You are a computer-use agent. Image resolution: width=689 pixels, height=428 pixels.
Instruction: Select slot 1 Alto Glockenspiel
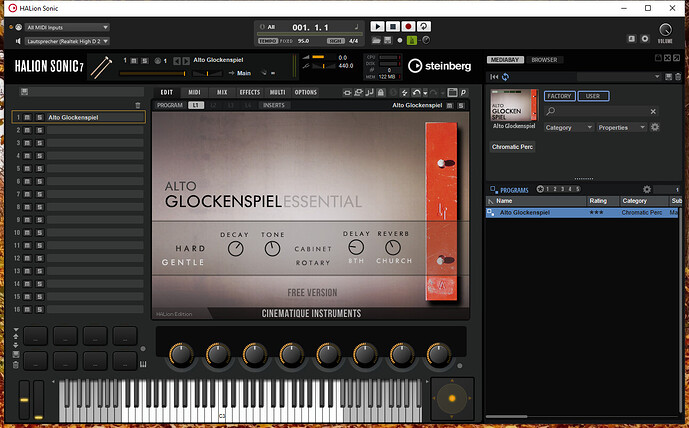[96, 117]
